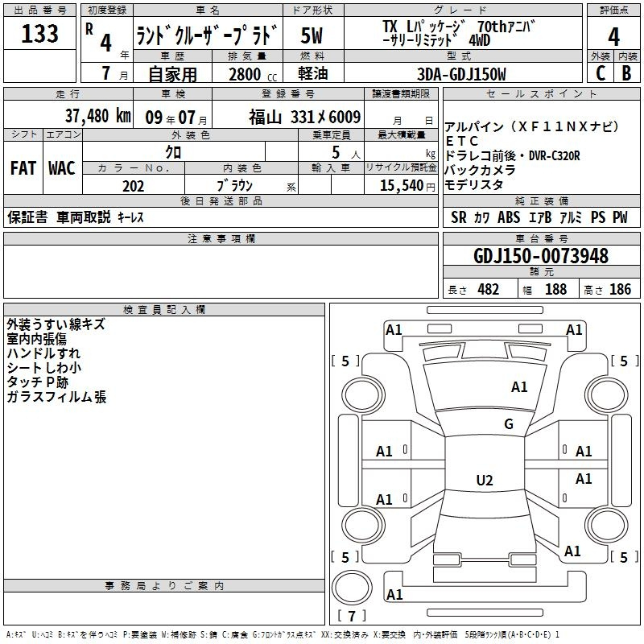Click inspector note ハンドルすれ
The image size is (644, 644).
click(x=43, y=353)
